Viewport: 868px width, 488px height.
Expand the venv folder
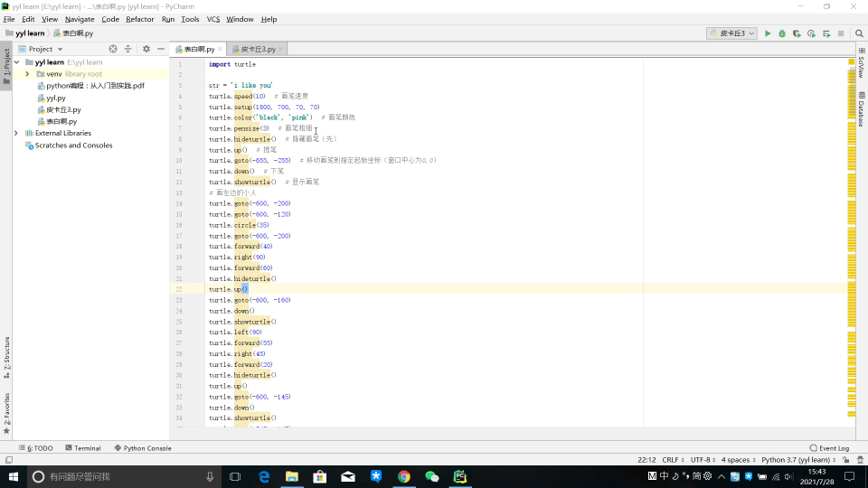pyautogui.click(x=27, y=73)
